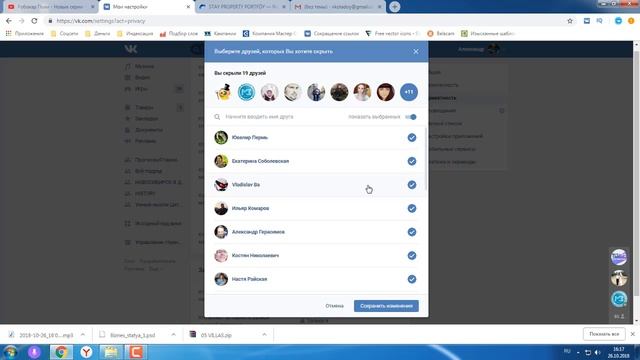Image resolution: width=640 pixels, height=360 pixels.
Task: Expand options for the mp3 download
Action: 83,335
